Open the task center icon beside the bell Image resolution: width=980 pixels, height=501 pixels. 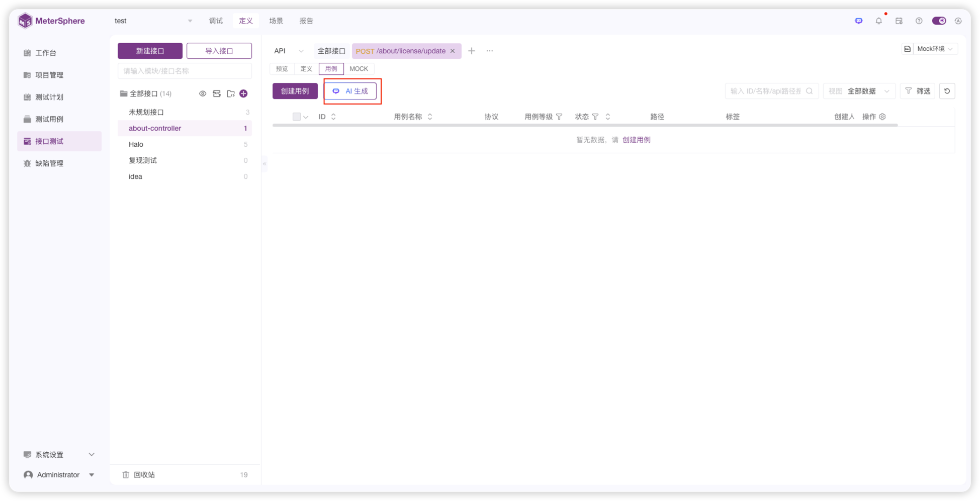point(899,21)
